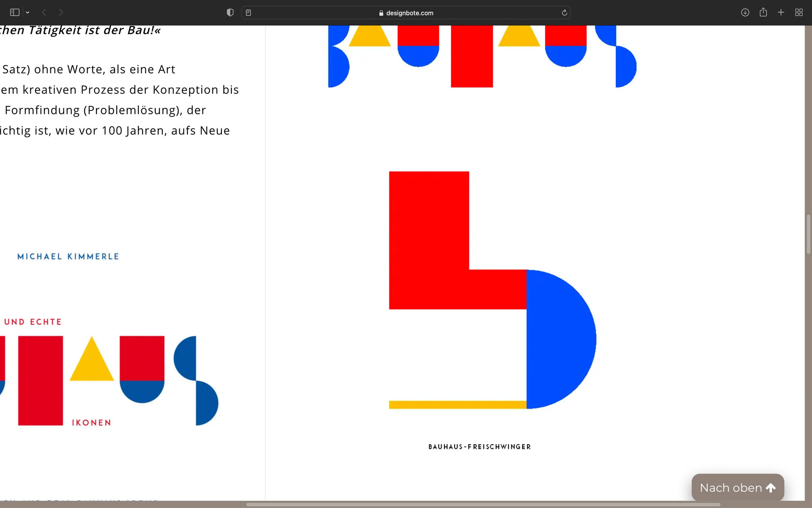Screen dimensions: 812x508
Task: Click the Bauhaus-Freischwinger chair graphic
Action: pyautogui.click(x=492, y=290)
